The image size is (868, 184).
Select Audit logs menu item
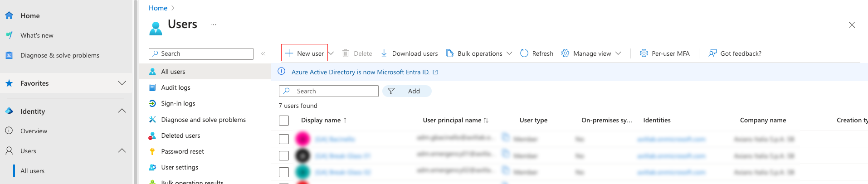176,87
